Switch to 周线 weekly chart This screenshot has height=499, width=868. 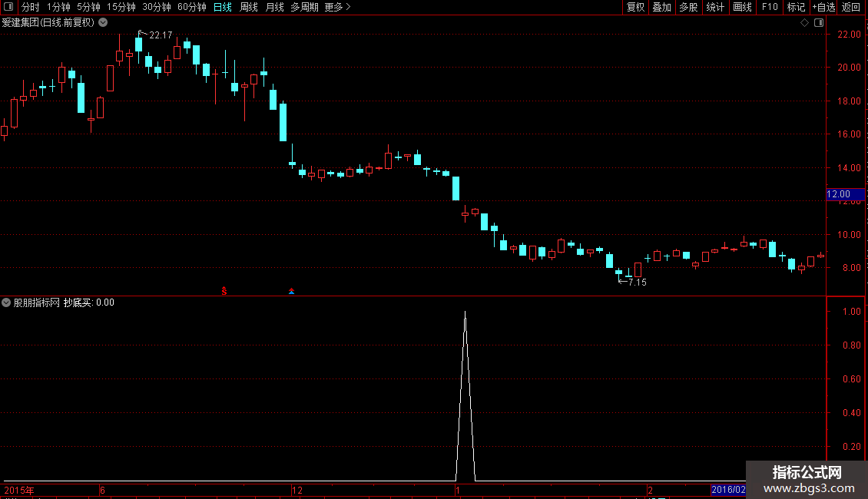249,7
